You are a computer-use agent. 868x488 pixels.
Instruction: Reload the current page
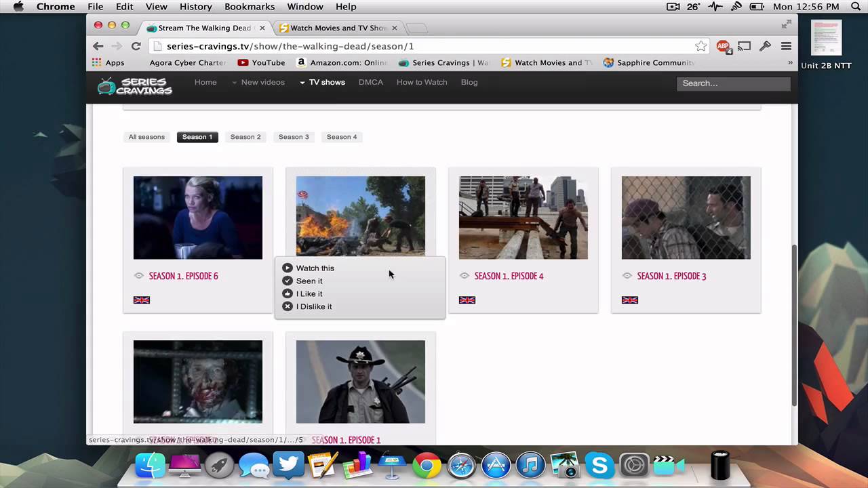(x=136, y=46)
